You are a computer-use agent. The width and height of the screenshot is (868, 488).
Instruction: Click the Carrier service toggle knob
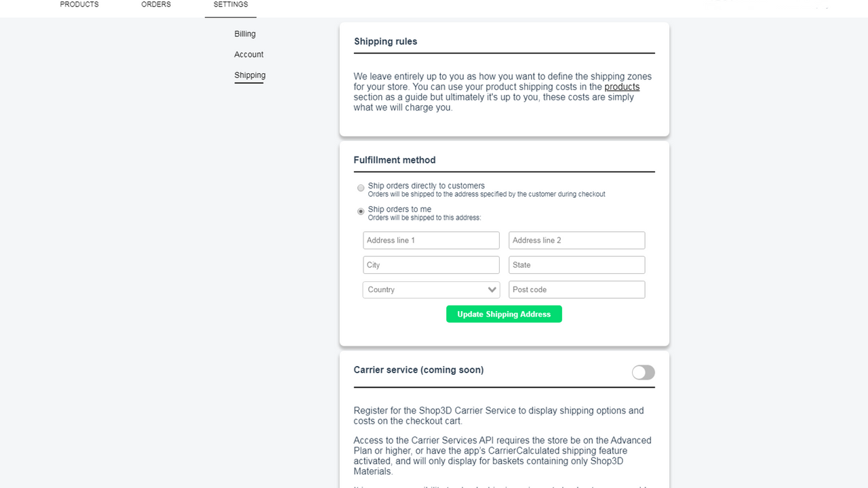point(638,372)
